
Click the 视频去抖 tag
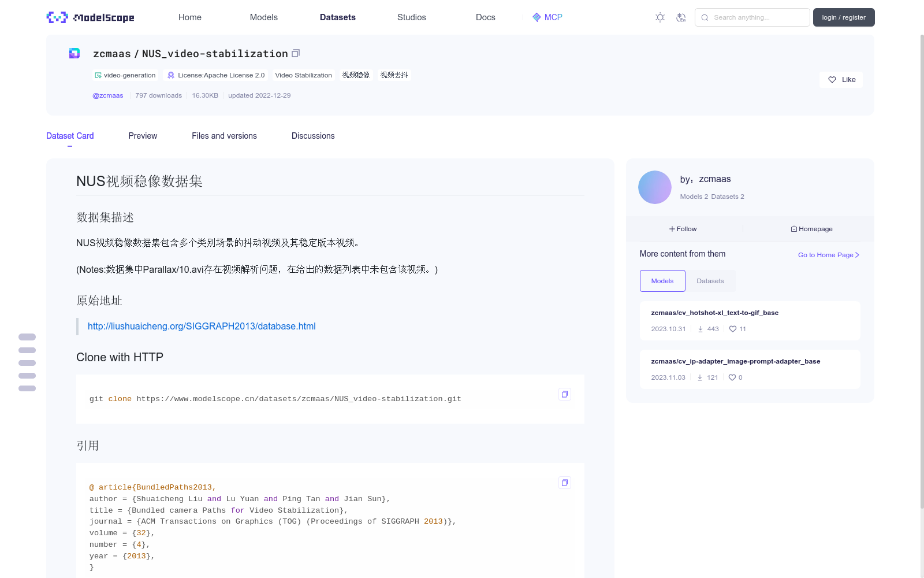coord(394,75)
